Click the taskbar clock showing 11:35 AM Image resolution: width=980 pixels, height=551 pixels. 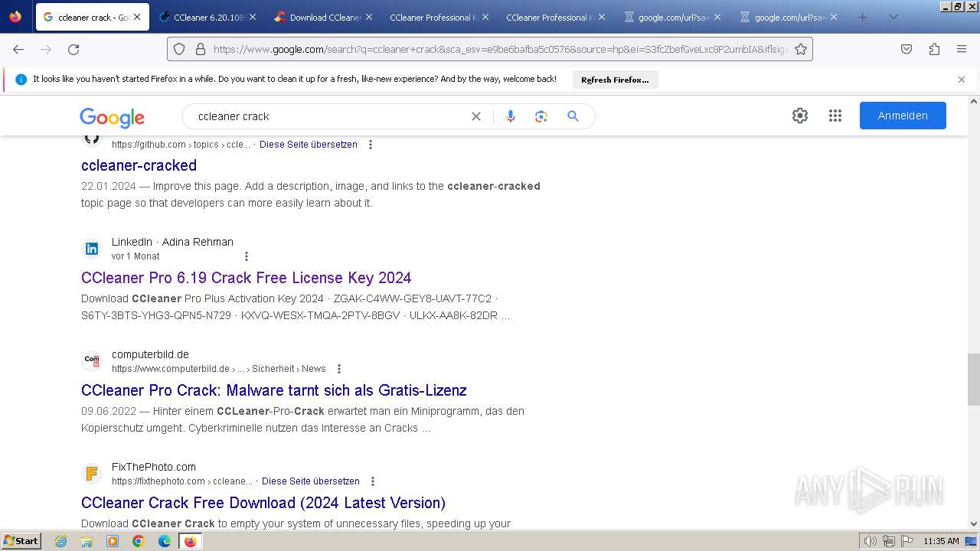tap(941, 541)
